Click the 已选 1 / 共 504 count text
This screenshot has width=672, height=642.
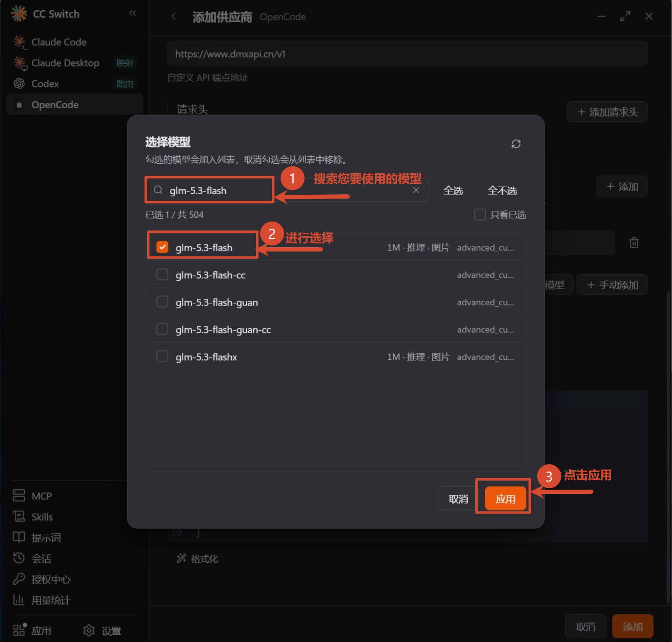pos(174,214)
